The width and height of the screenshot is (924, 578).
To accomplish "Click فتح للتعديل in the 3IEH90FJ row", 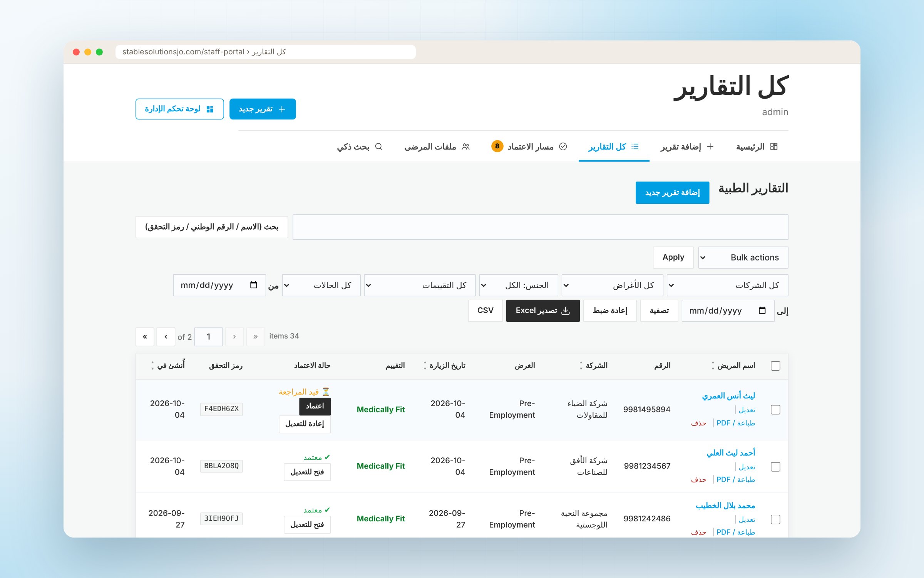I will click(x=307, y=525).
